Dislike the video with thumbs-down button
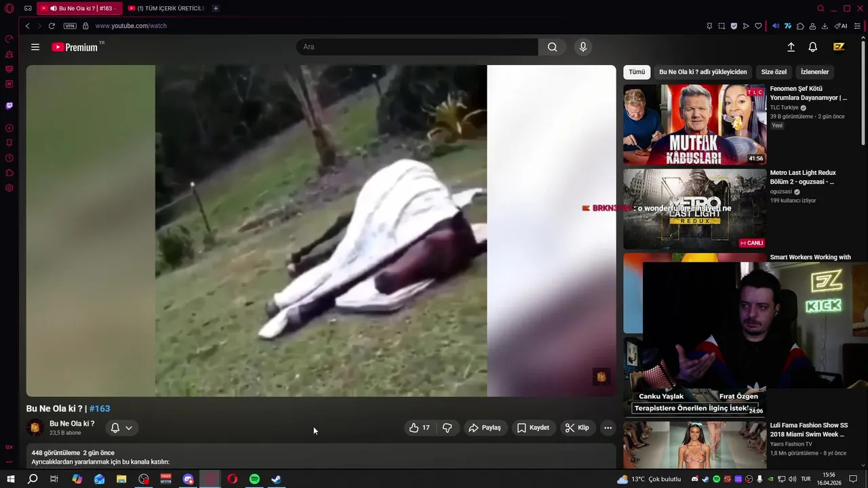This screenshot has height=488, width=868. [447, 428]
